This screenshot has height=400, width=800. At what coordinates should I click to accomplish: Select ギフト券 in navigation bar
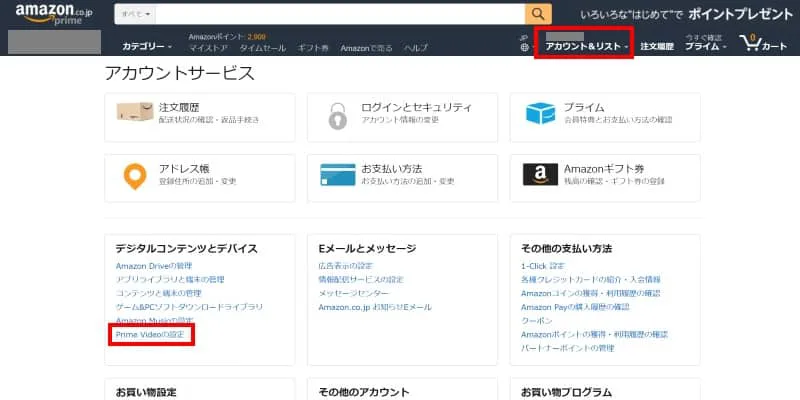312,48
